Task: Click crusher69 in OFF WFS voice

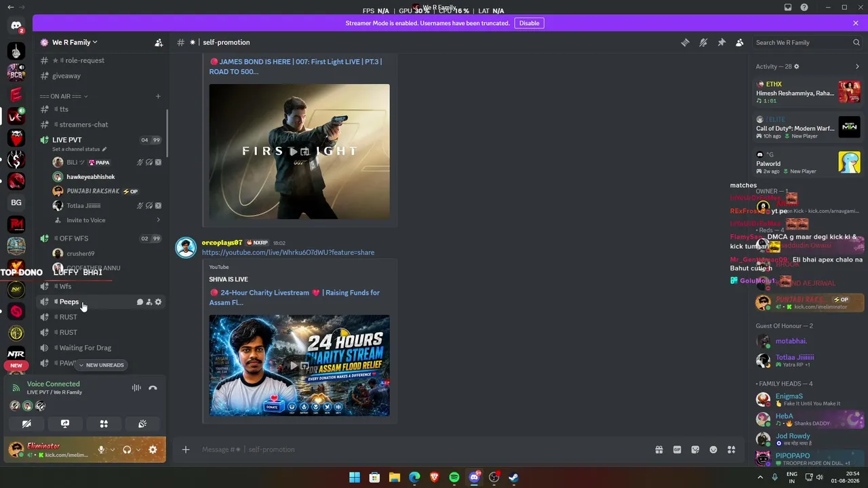Action: click(80, 253)
